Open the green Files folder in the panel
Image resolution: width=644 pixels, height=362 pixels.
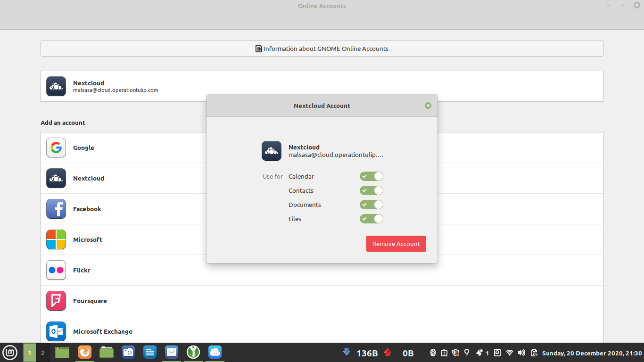click(107, 352)
